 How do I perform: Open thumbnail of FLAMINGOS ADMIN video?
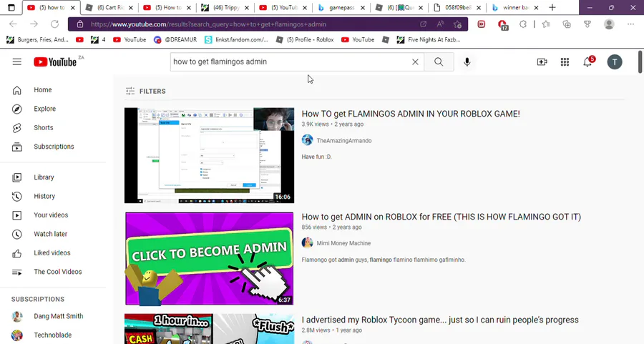[210, 156]
